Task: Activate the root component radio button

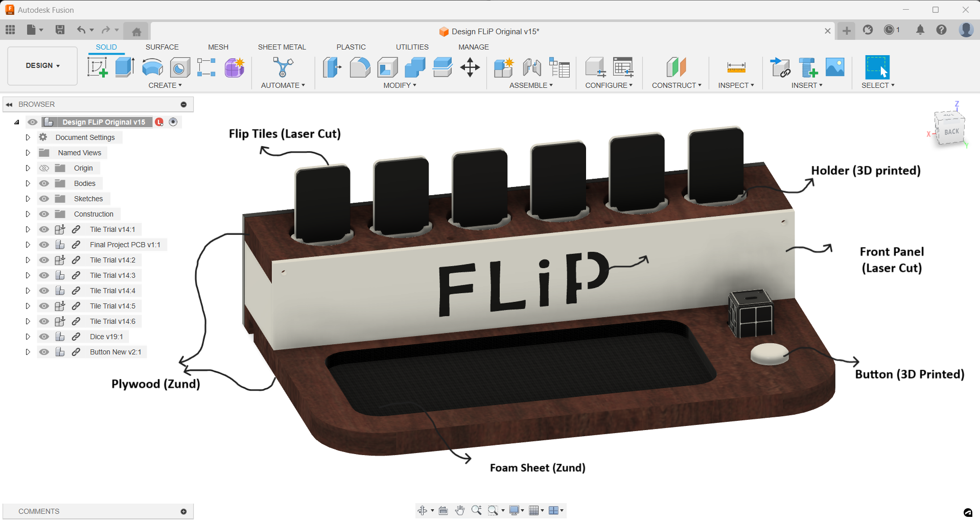Action: [173, 122]
